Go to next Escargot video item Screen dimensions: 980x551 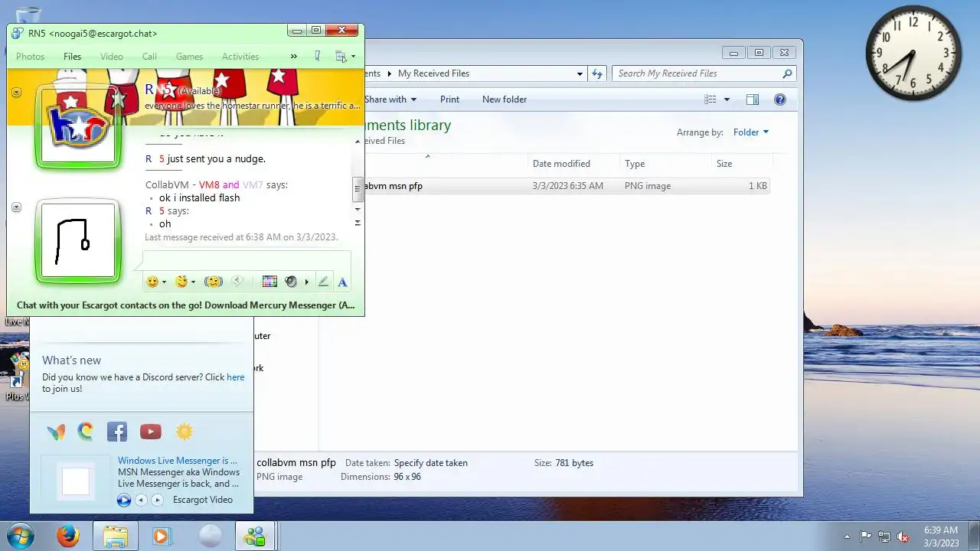(x=157, y=500)
